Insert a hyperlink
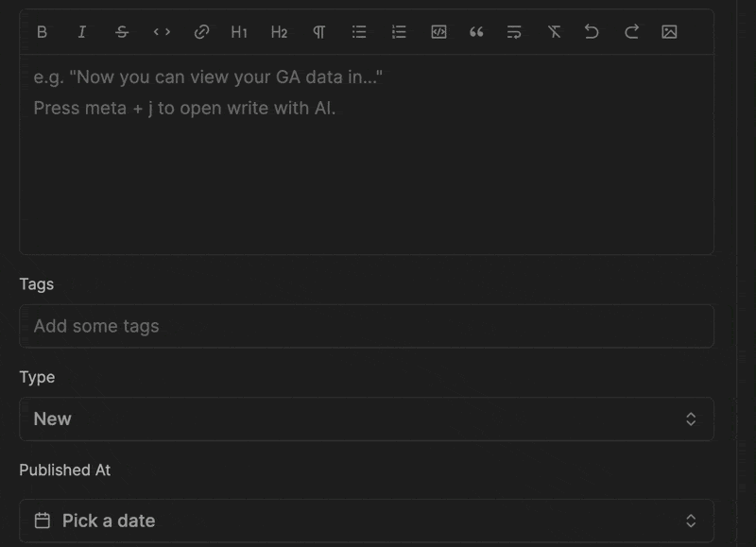 point(201,32)
